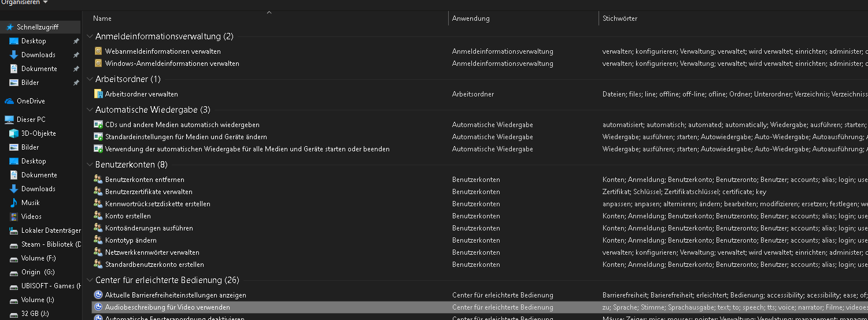
Task: Collapse the Anmeldeinformationsverwaltung group
Action: pos(90,36)
